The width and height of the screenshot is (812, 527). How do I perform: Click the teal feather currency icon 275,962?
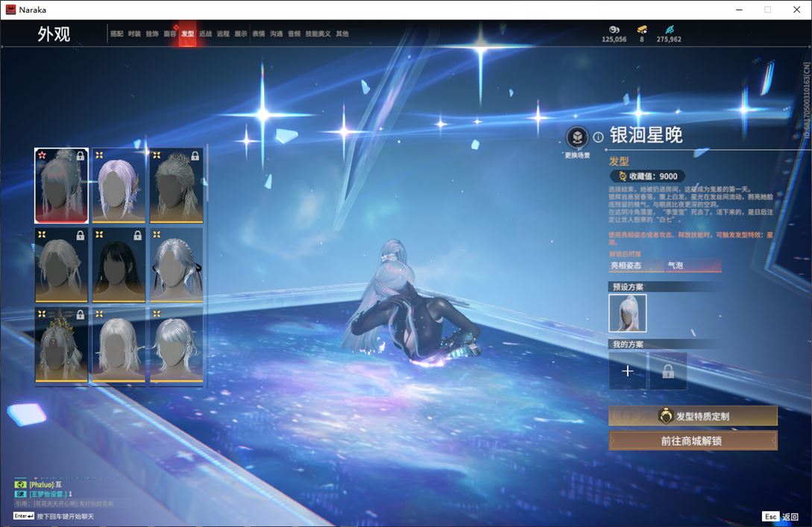669,30
